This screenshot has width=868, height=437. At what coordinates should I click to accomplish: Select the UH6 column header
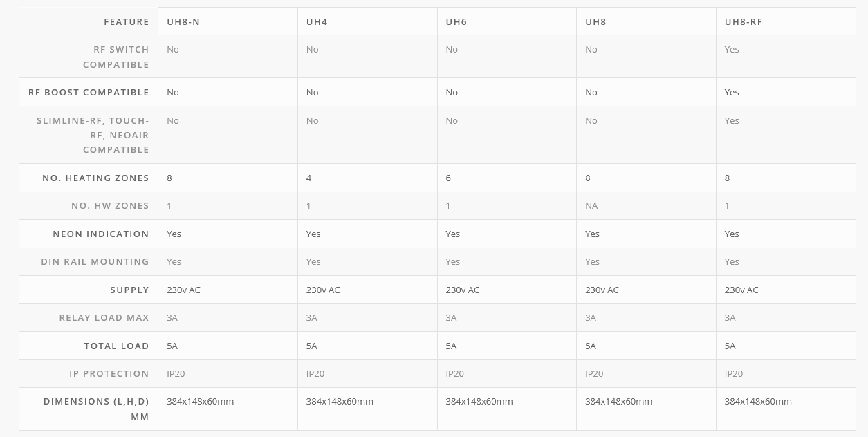pos(456,21)
